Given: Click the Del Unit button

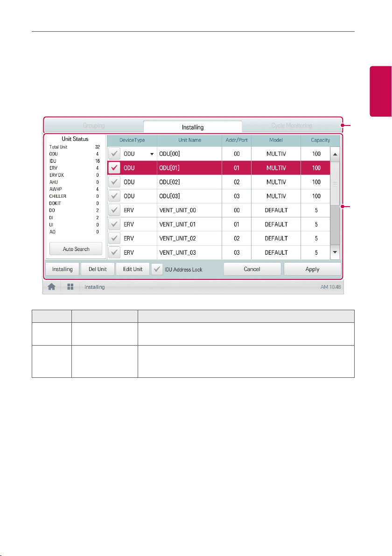Looking at the screenshot, I should click(x=98, y=269).
